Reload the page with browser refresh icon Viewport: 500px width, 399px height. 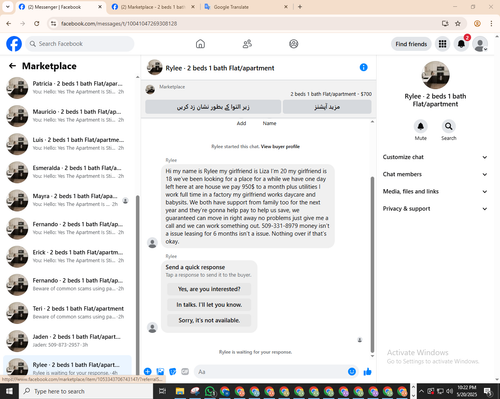coord(37,23)
